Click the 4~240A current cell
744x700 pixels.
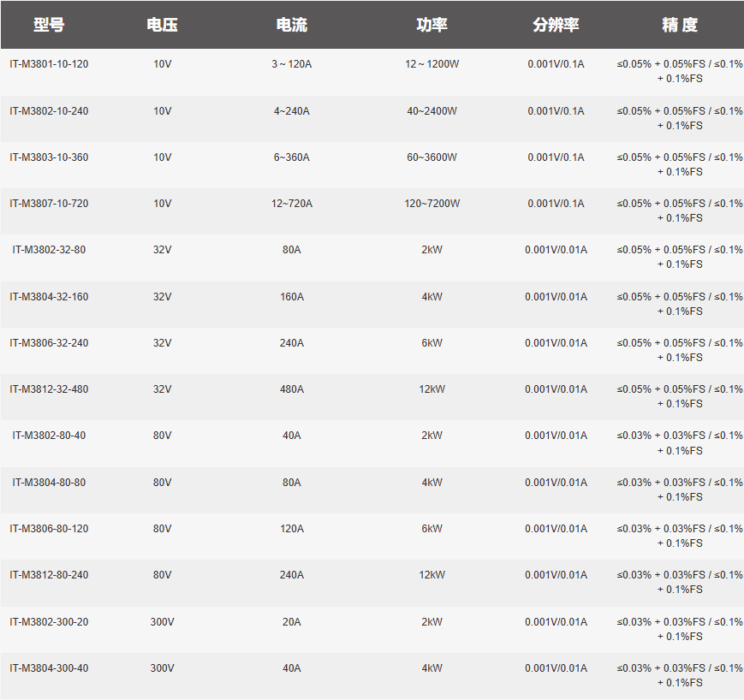(x=292, y=111)
